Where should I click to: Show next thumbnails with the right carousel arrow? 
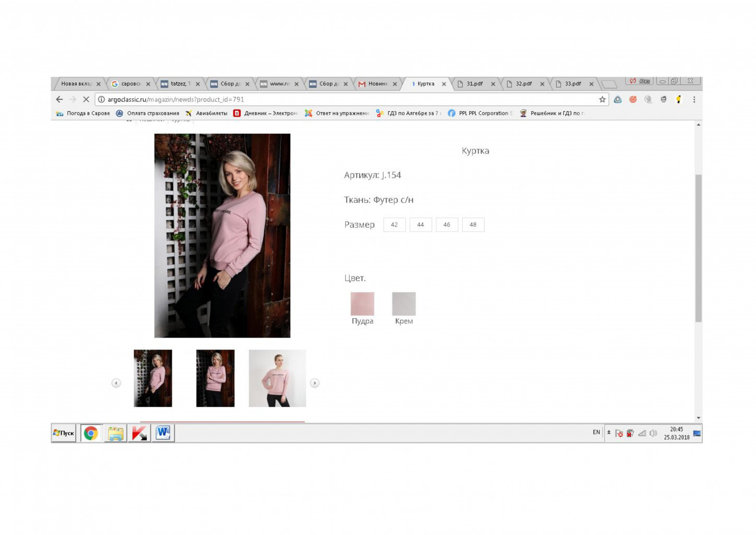pos(314,383)
